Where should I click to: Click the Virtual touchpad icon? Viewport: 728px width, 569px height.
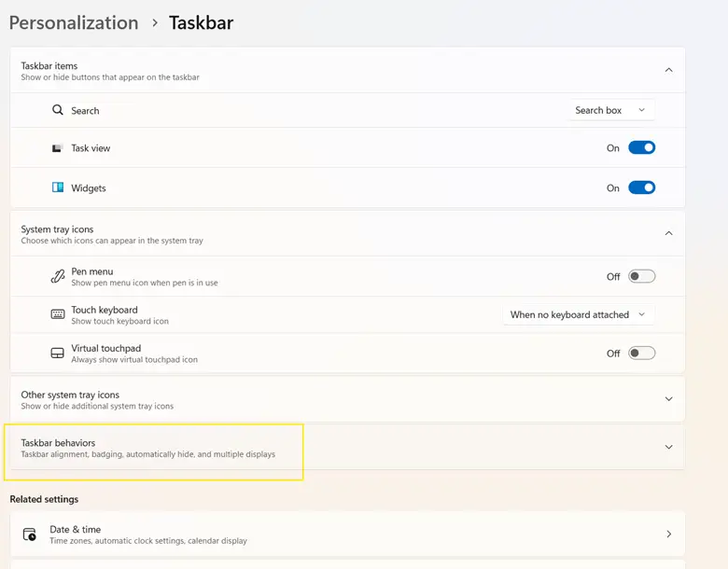pyautogui.click(x=58, y=354)
